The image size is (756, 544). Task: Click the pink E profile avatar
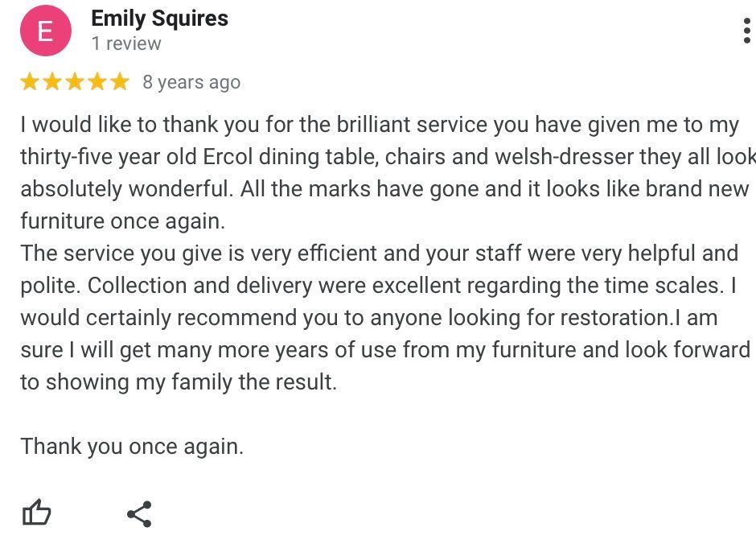click(x=45, y=31)
